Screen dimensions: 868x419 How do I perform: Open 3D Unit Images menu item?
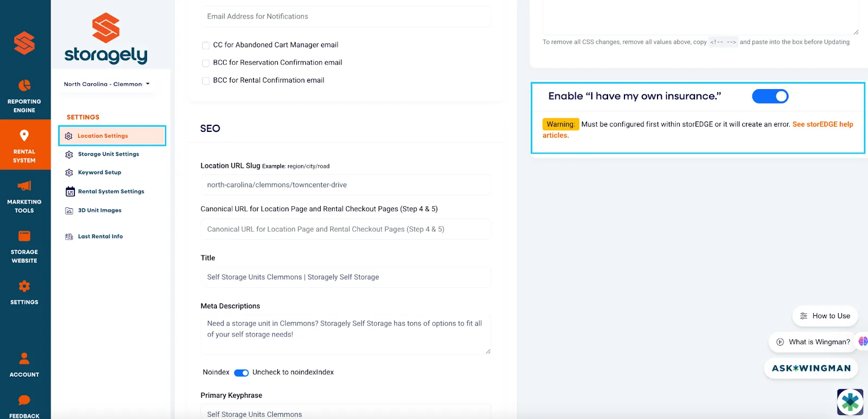click(99, 211)
